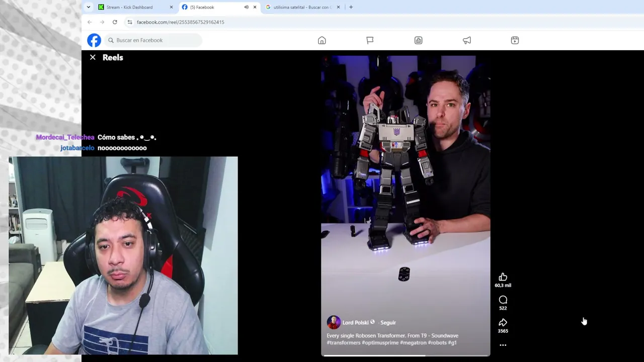644x362 pixels.
Task: Pause the reel by clicking the video
Action: tap(406, 206)
